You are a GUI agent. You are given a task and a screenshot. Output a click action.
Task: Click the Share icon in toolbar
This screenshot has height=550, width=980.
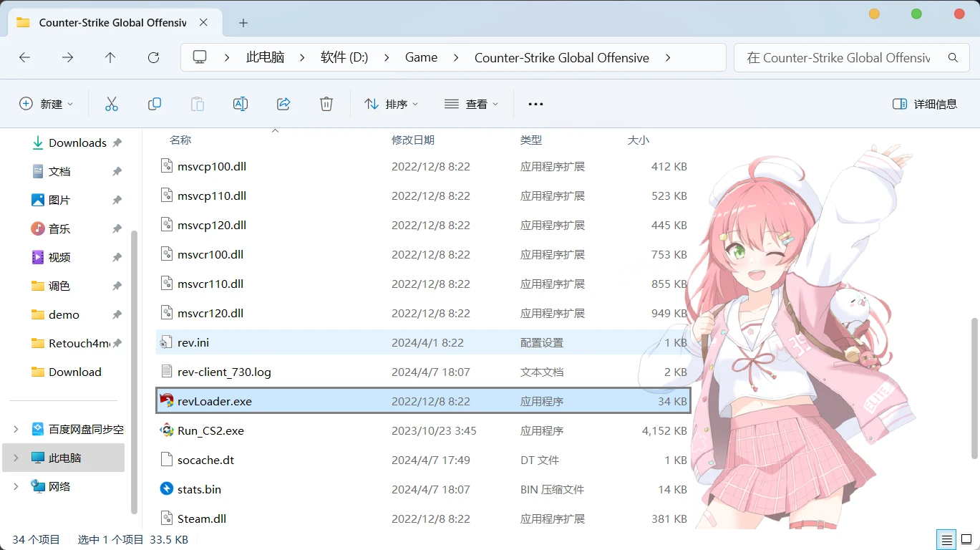click(283, 104)
